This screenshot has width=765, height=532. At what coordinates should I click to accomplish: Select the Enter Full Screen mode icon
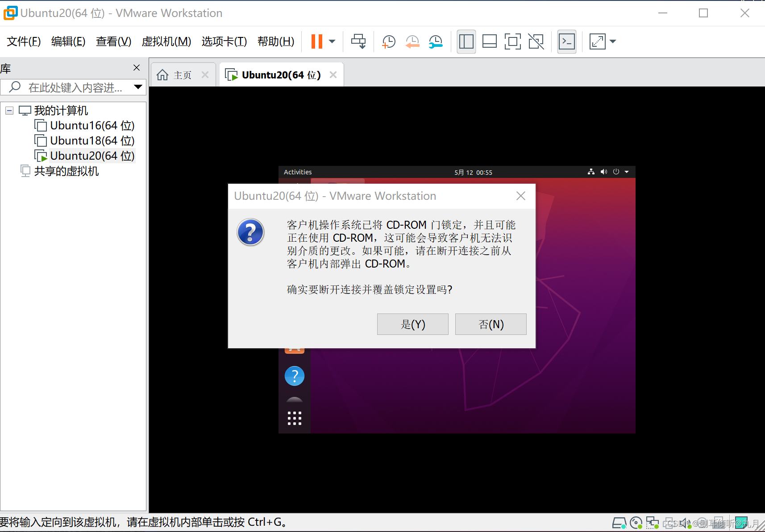pos(513,41)
